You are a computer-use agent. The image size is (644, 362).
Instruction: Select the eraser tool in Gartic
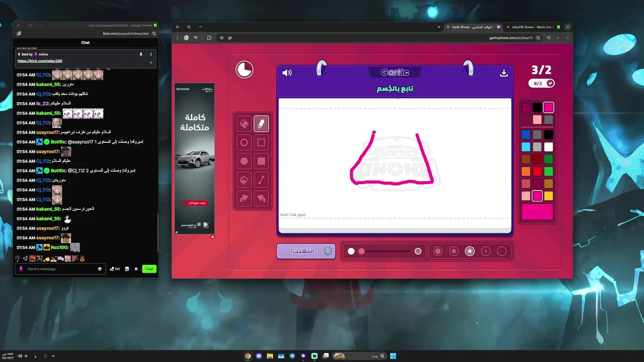(244, 124)
